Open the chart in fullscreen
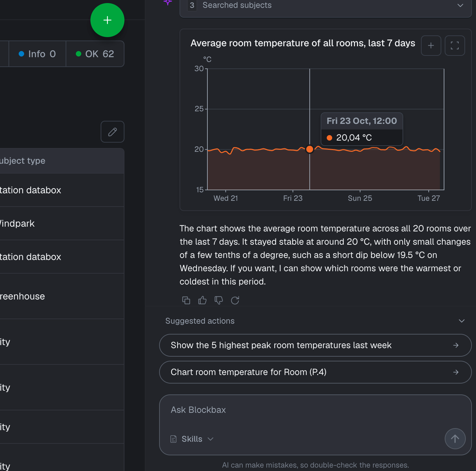Viewport: 476px width, 471px height. click(455, 46)
